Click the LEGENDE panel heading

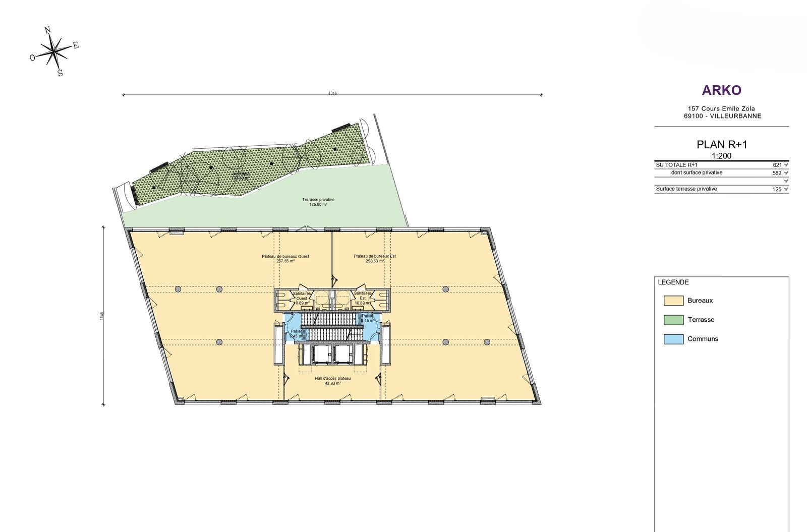coord(673,282)
